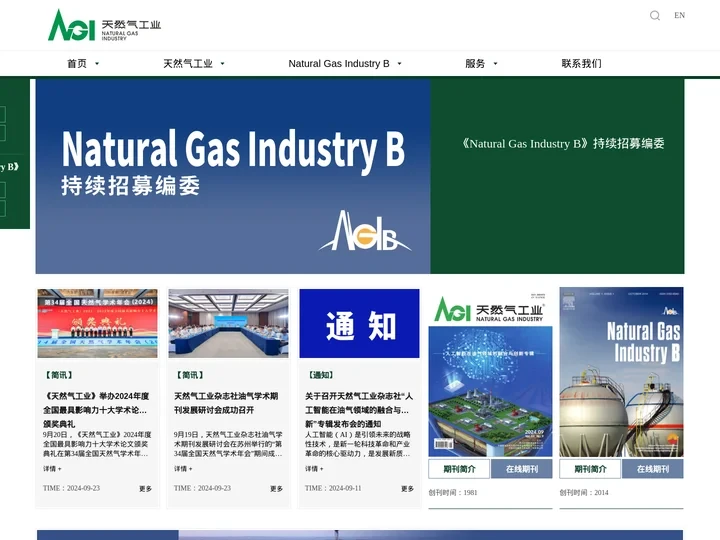Go to 联系我们 page
The height and width of the screenshot is (540, 720).
pos(581,63)
